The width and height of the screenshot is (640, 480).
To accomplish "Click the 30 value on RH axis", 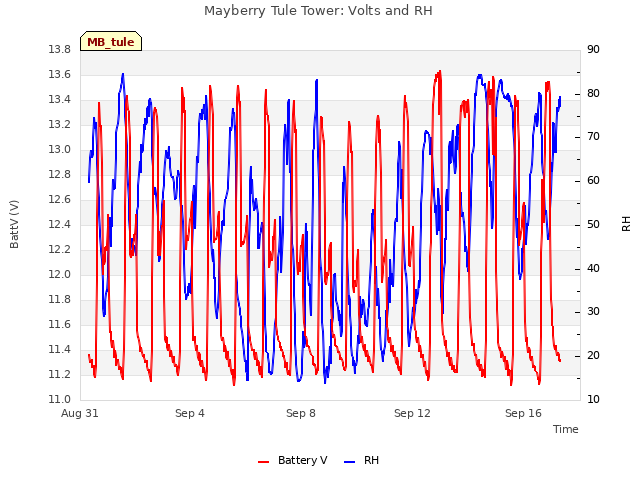I will click(x=593, y=312).
